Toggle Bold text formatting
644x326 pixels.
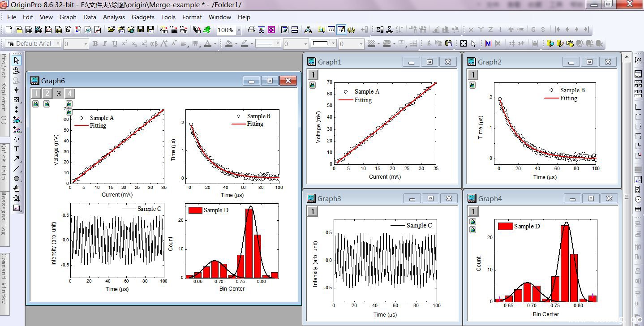point(95,43)
